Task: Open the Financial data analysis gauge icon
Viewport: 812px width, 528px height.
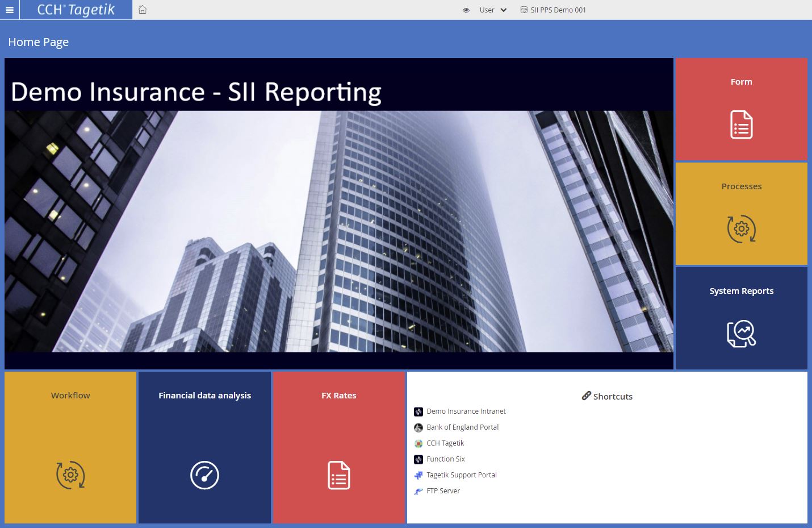Action: click(x=204, y=475)
